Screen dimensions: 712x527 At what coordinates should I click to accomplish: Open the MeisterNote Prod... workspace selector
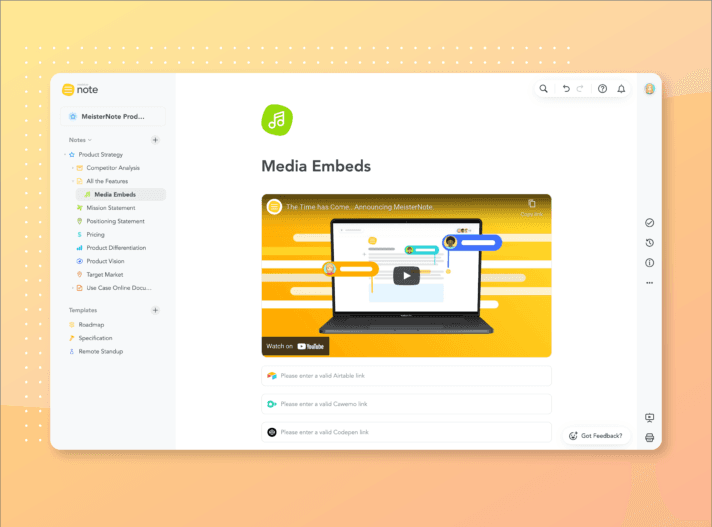coord(113,116)
